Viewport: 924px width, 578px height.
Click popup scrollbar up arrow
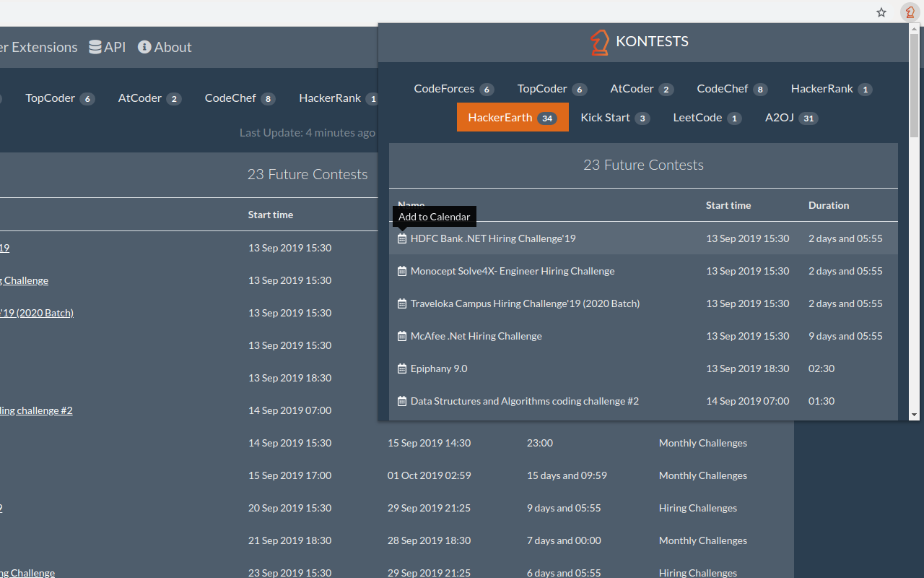click(914, 28)
